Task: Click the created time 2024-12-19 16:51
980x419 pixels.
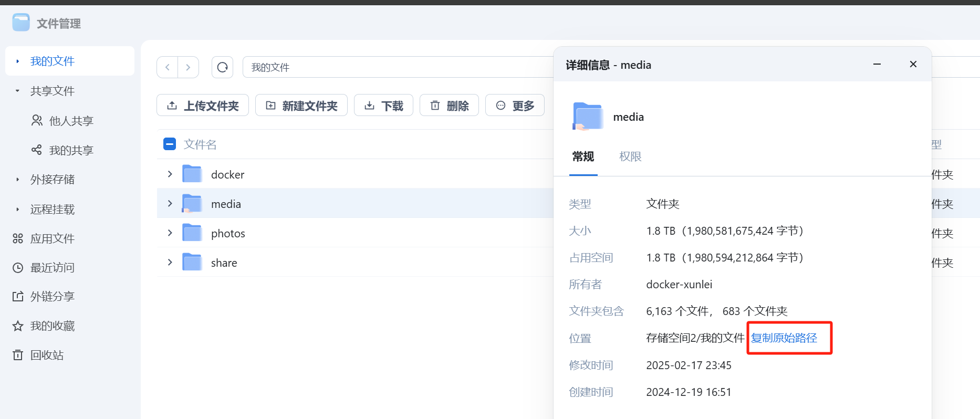Action: point(689,392)
